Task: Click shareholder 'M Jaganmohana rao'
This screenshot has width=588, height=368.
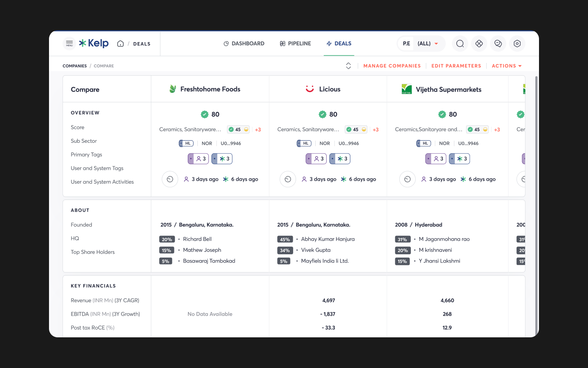Action: click(444, 239)
